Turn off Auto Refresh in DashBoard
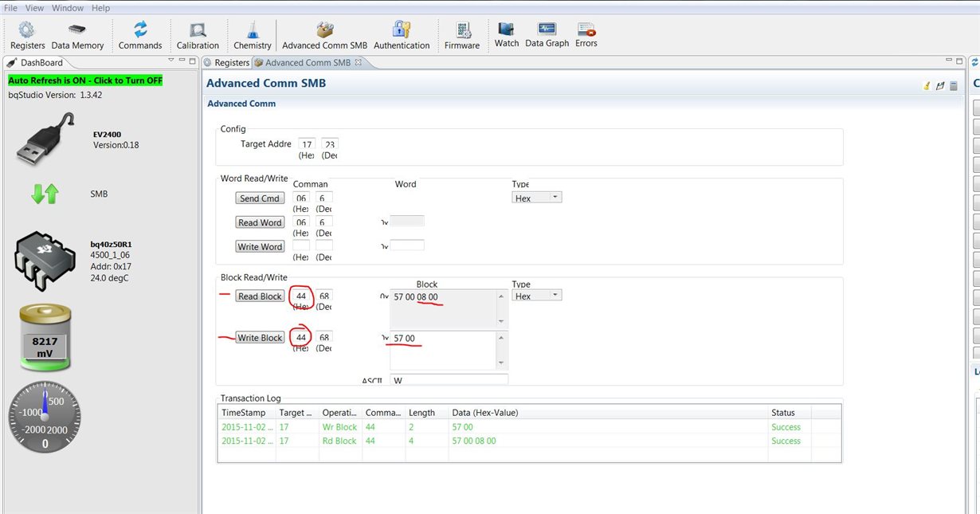Screen dimensions: 980x514 point(85,80)
